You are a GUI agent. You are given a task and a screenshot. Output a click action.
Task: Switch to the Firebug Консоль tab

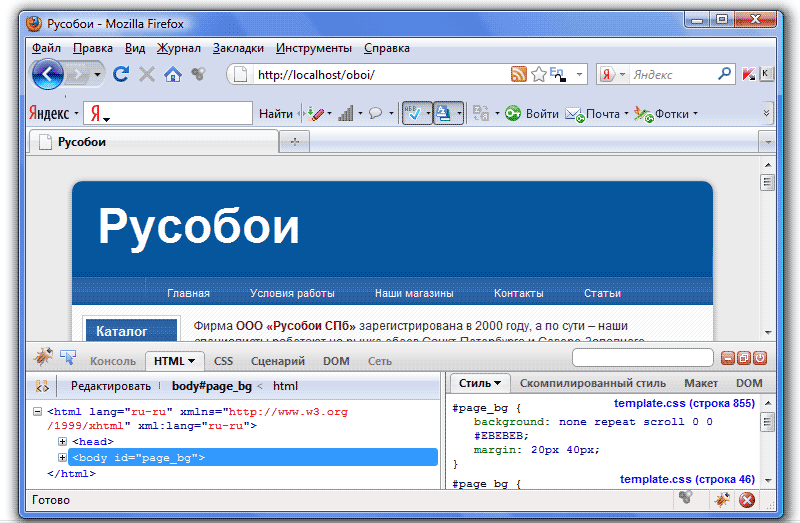pyautogui.click(x=113, y=361)
